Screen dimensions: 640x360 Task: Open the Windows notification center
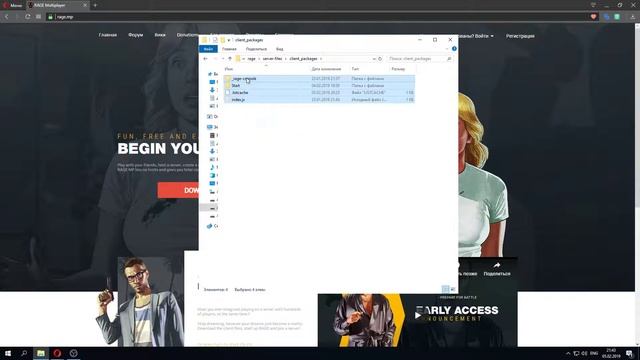630,353
